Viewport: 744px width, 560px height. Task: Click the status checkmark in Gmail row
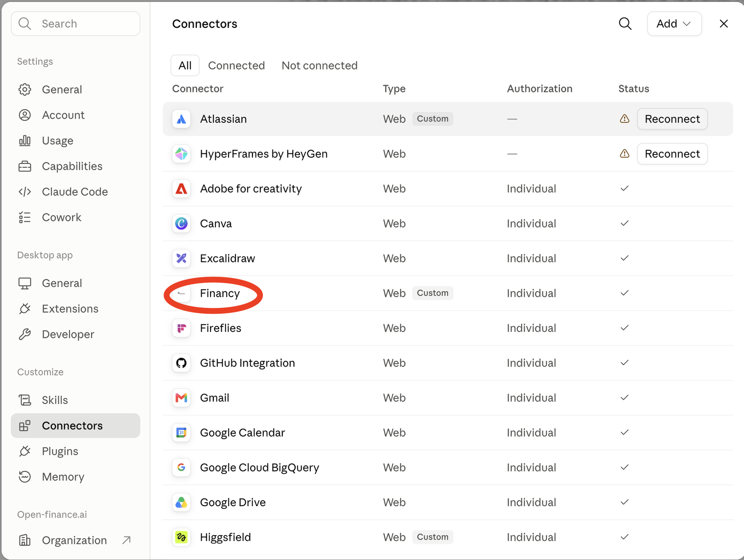point(625,398)
